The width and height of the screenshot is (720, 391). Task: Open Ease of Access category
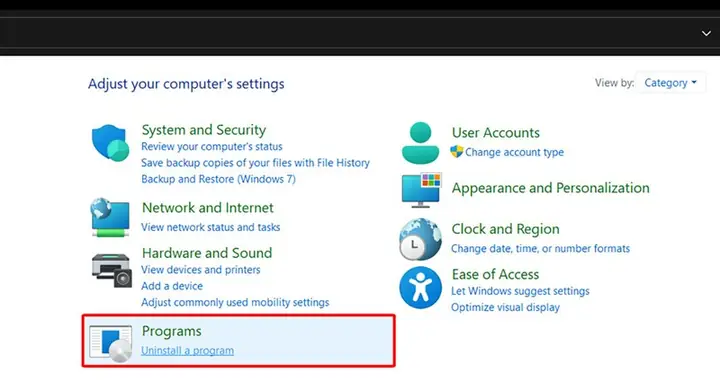495,274
